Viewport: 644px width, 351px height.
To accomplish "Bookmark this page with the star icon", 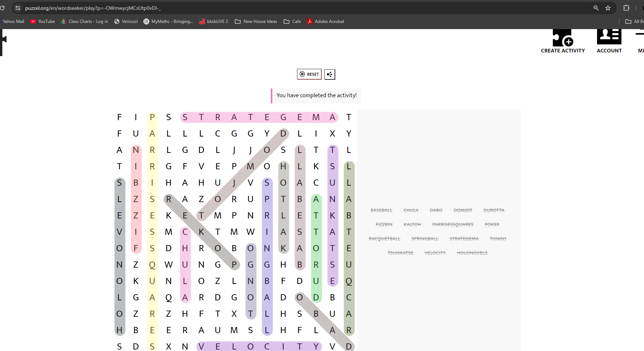I will click(608, 8).
